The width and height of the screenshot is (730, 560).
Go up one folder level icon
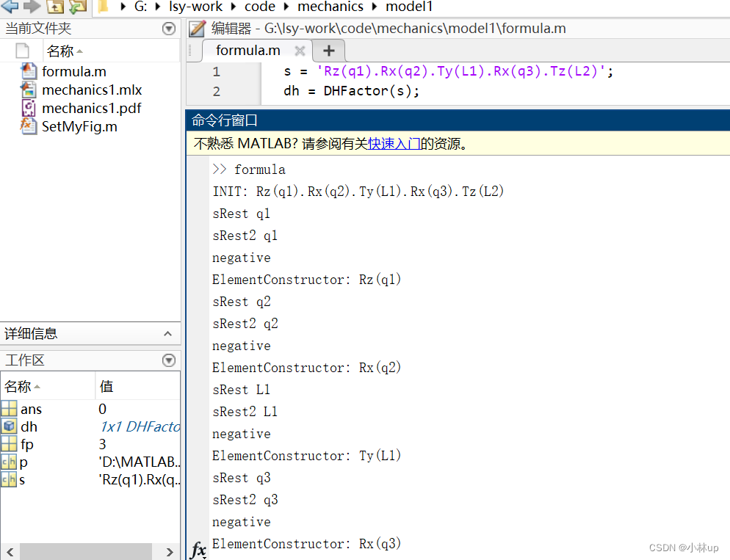click(x=55, y=6)
